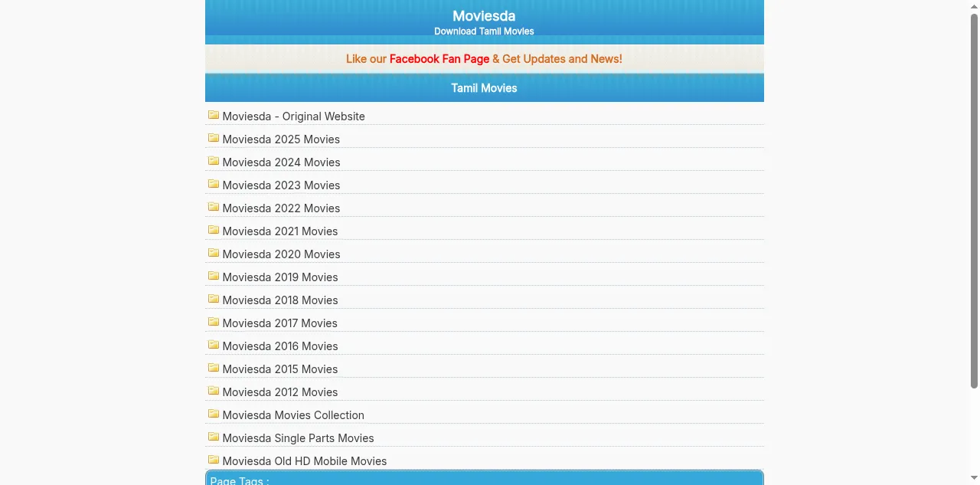Click the Moviesda site title header
Viewport: 980px width, 485px height.
coord(484,16)
